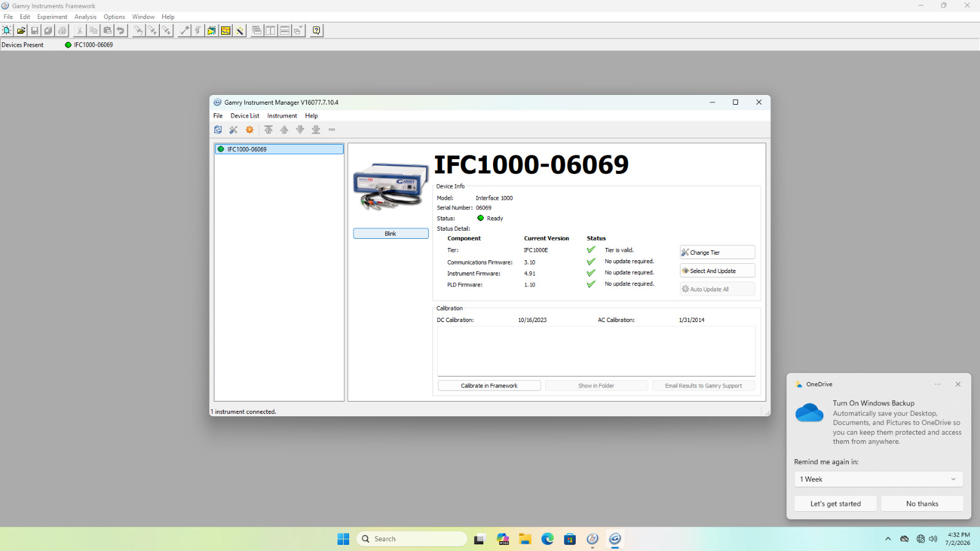
Task: Open the Analysis menu
Action: (x=85, y=17)
